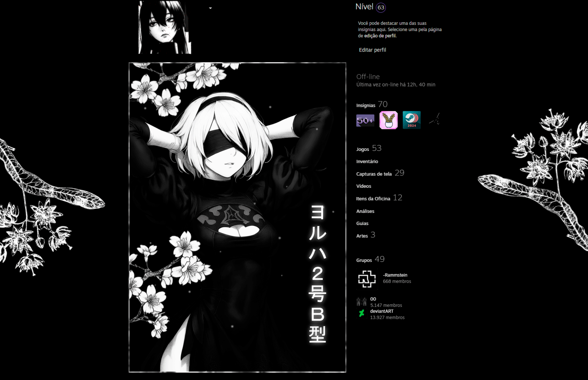Viewport: 588px width, 380px height.
Task: Click the Rammstein group logo
Action: point(367,279)
